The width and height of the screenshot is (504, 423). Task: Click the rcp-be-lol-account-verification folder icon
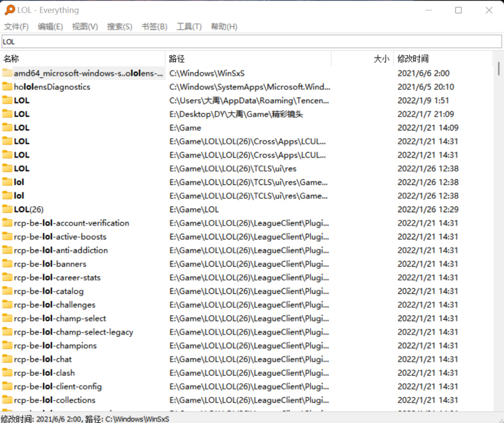pyautogui.click(x=7, y=223)
